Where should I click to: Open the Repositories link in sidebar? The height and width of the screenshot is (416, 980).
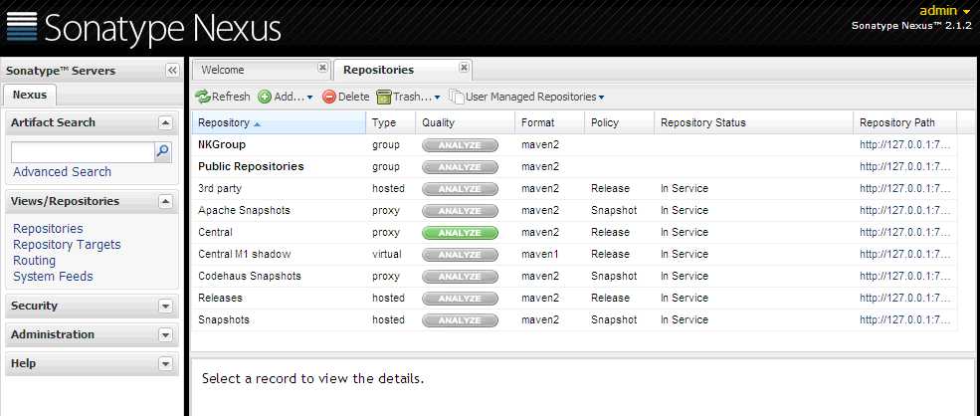(48, 229)
